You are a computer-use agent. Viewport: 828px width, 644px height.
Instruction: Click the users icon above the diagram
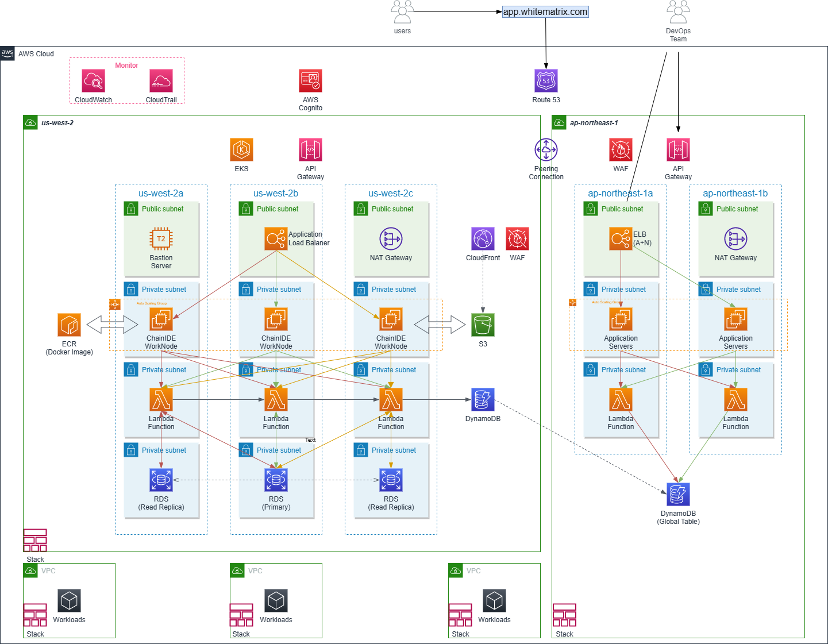[402, 12]
